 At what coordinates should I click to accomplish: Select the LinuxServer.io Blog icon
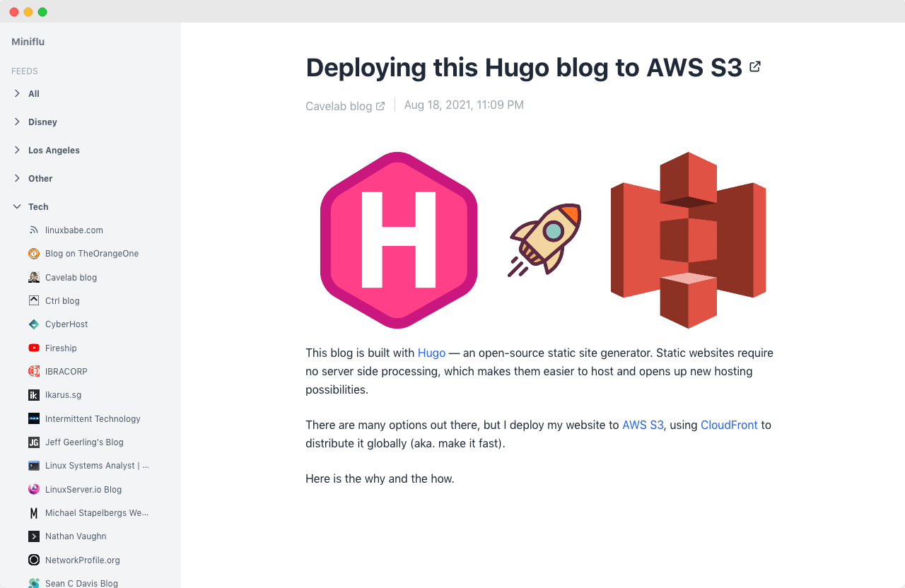(34, 489)
